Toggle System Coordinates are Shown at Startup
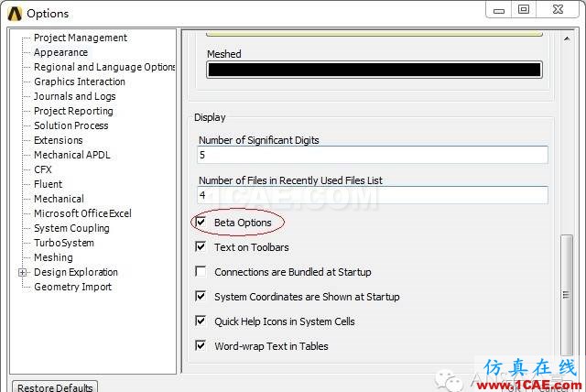Viewport: 586px width, 392px height. point(201,297)
